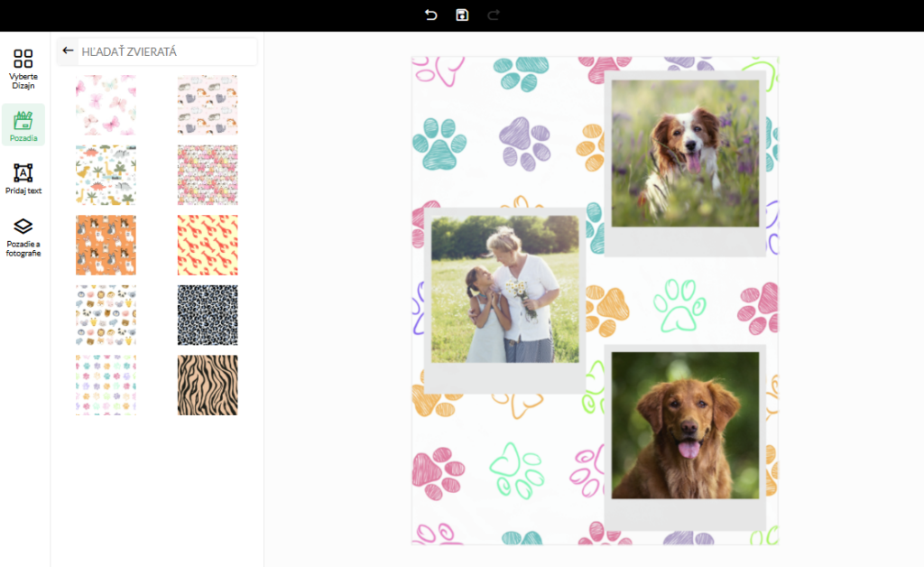Select the grandmother and girl photo
Image resolution: width=924 pixels, height=567 pixels.
(505, 289)
